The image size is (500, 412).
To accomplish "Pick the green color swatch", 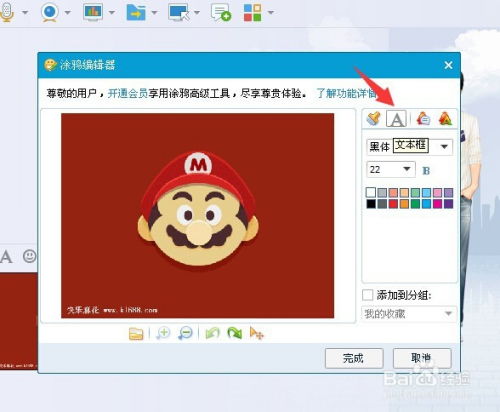I will click(415, 204).
